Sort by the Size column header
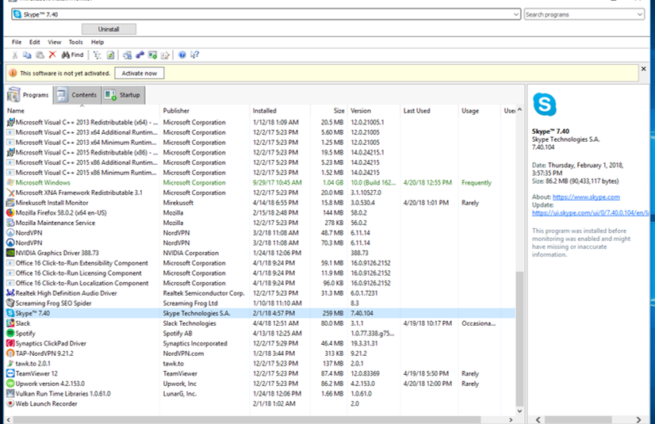Image resolution: width=655 pixels, height=424 pixels. (x=329, y=111)
